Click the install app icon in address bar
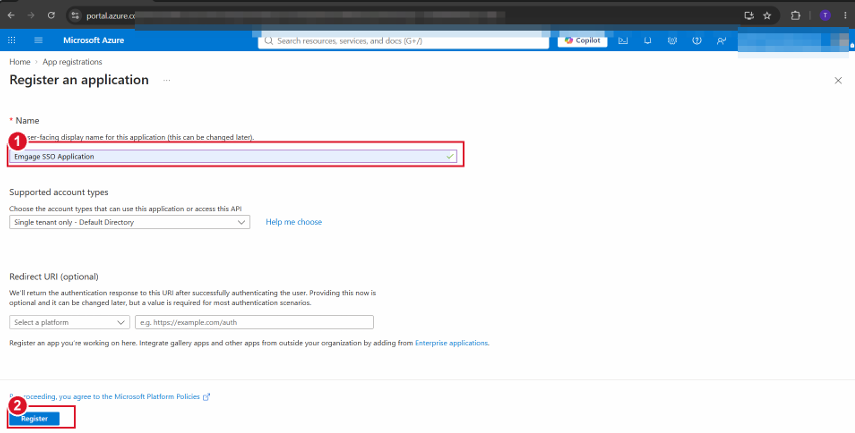Image resolution: width=855 pixels, height=433 pixels. [749, 15]
